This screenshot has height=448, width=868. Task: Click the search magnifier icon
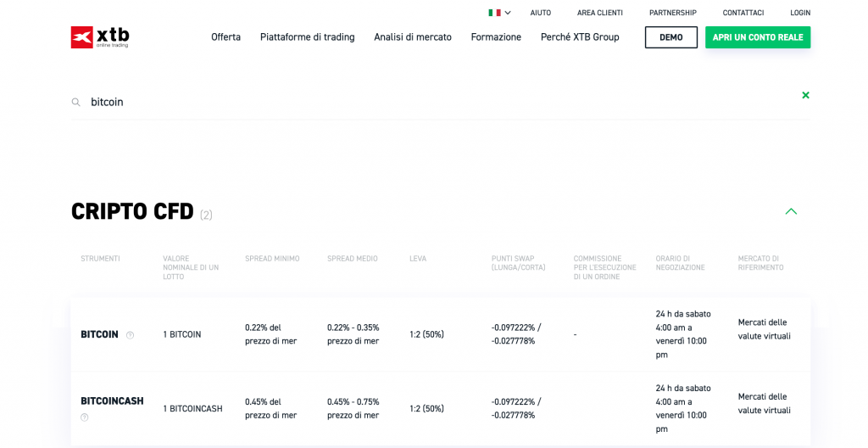75,102
